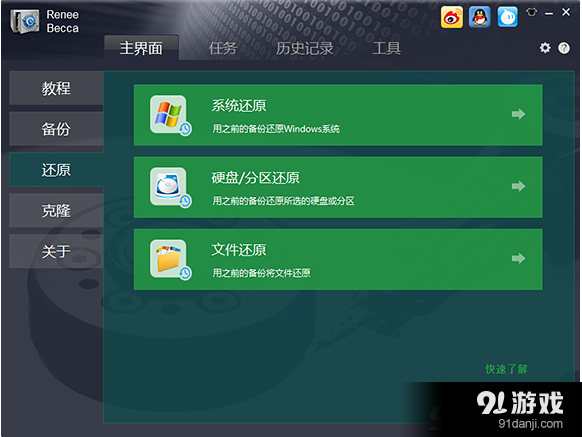The height and width of the screenshot is (437, 582).
Task: Open the 备份 sidebar section
Action: tap(56, 129)
